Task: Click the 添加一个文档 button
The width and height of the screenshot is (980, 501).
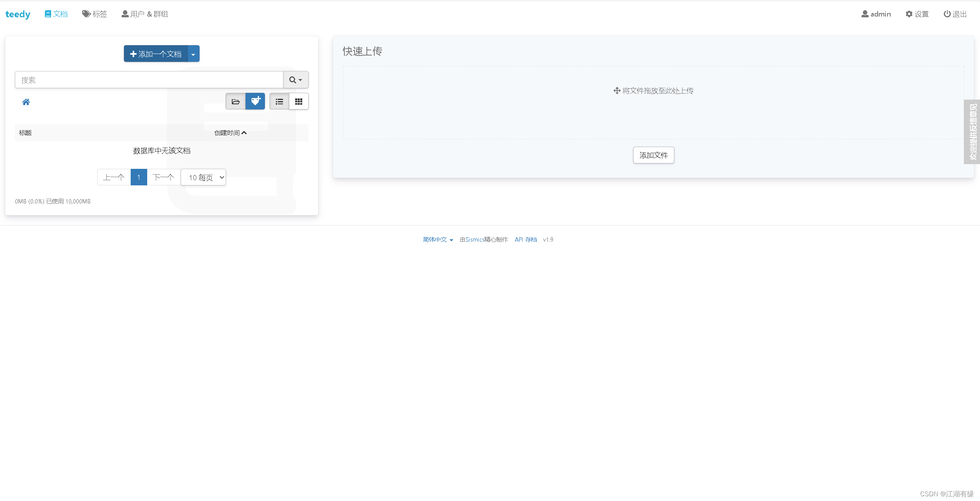Action: [x=155, y=54]
